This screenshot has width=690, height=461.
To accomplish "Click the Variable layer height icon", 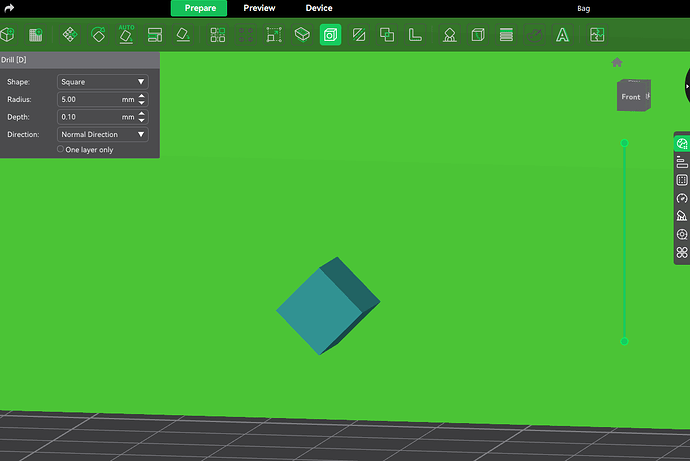I will [506, 35].
